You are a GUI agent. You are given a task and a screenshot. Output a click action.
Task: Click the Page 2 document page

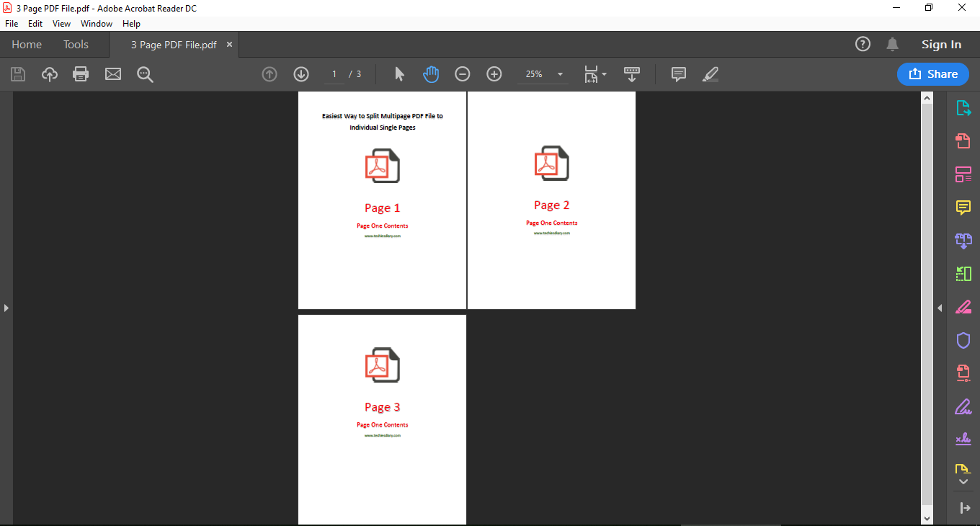552,200
